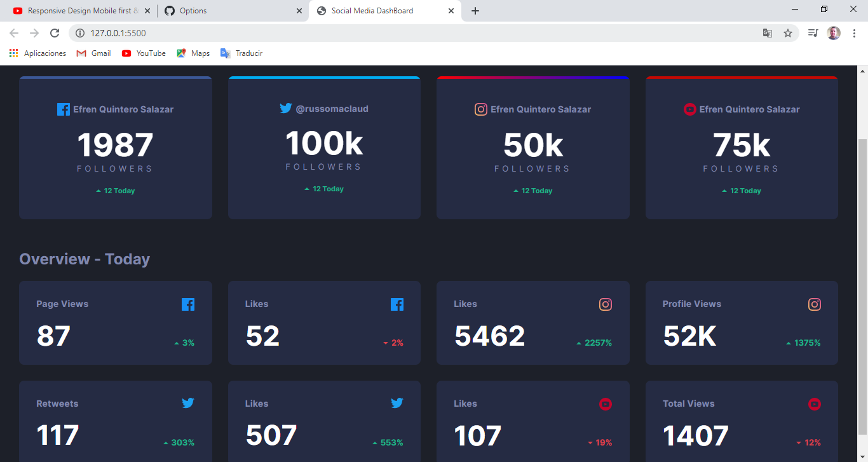This screenshot has width=868, height=462.
Task: Click the YouTube icon on the Total Views card
Action: 815,404
